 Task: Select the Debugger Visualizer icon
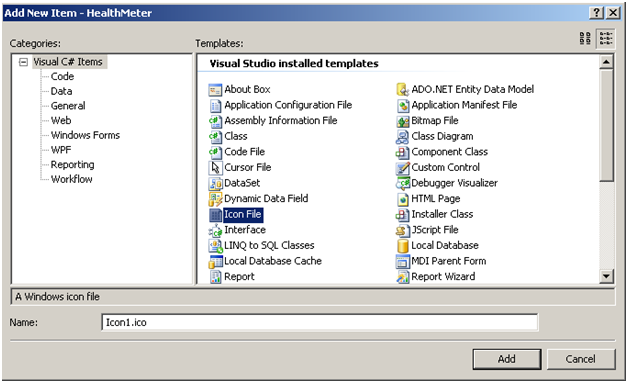tap(403, 183)
